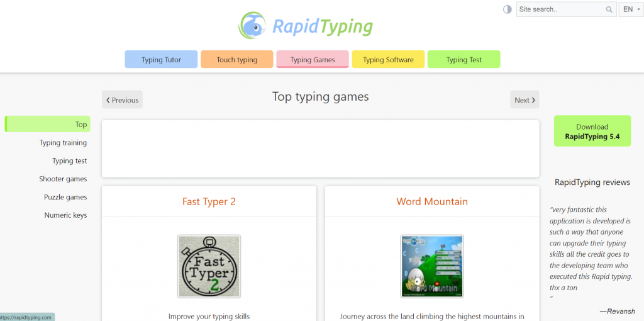Click the Word Mountain game thumbnail
This screenshot has height=321, width=644.
pos(432,266)
